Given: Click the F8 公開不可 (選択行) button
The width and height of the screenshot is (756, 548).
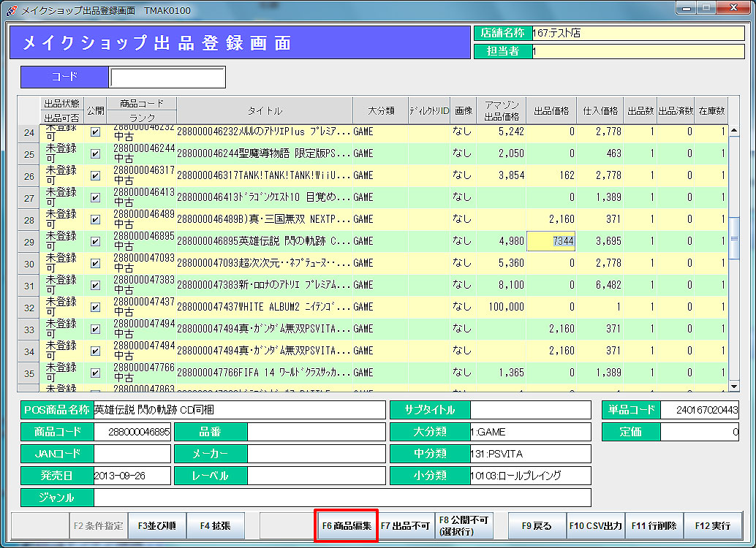Looking at the screenshot, I should 464,525.
